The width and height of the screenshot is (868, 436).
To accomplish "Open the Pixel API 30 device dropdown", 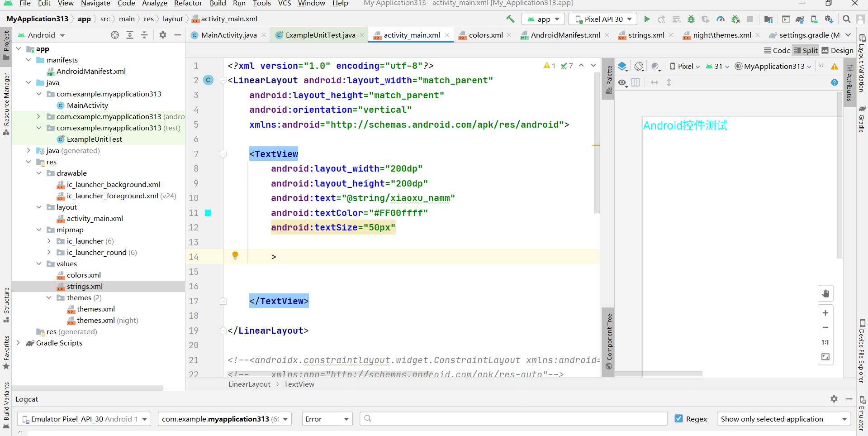I will click(x=603, y=19).
